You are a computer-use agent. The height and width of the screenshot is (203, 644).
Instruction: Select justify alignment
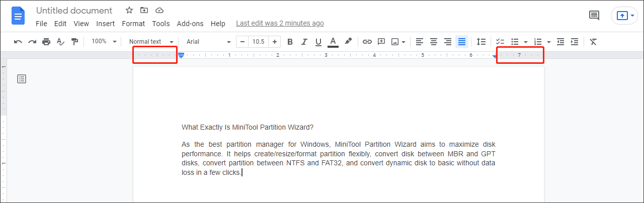[x=462, y=42]
